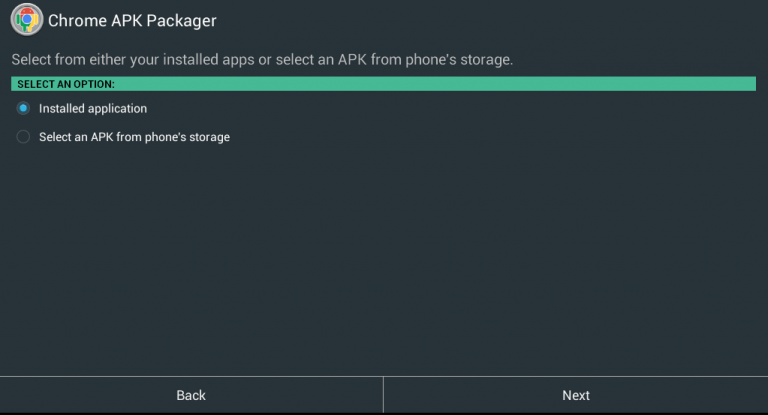The width and height of the screenshot is (768, 415).
Task: Click the word "Select" starting the instruction
Action: click(30, 60)
